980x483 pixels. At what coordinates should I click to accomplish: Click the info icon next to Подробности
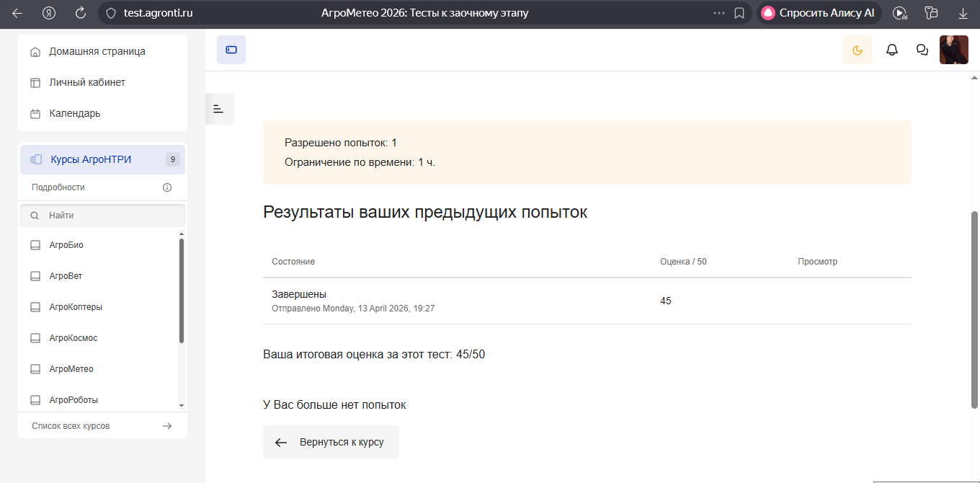[167, 187]
